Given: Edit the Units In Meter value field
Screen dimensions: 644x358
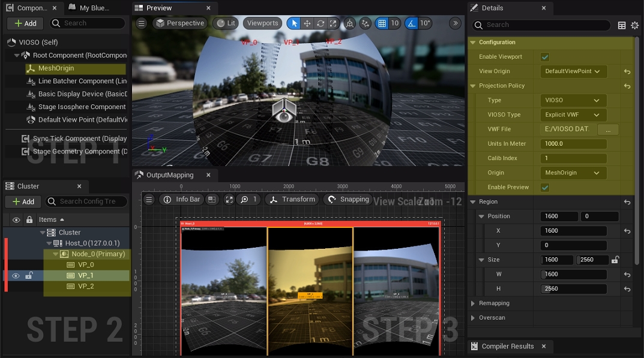Looking at the screenshot, I should tap(572, 143).
